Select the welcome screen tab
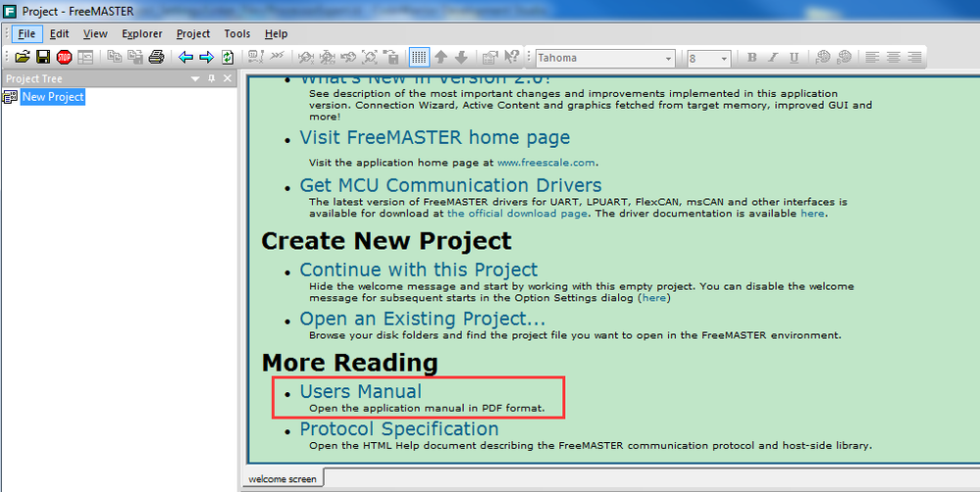This screenshot has width=980, height=492. pyautogui.click(x=283, y=479)
